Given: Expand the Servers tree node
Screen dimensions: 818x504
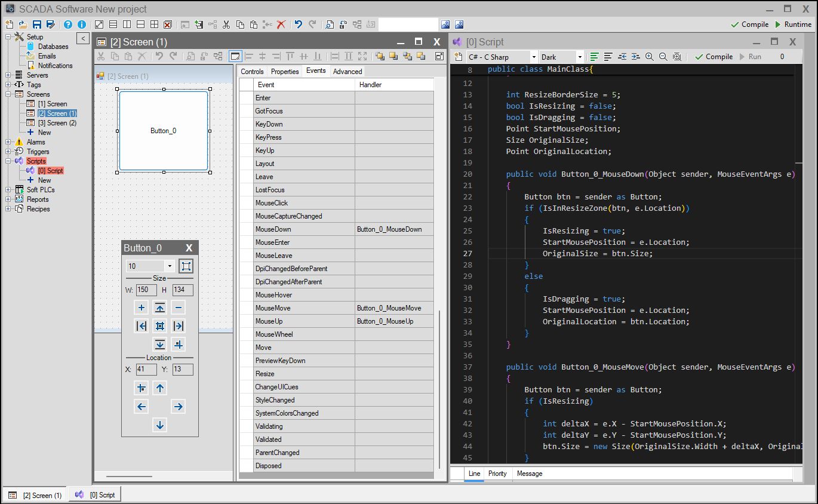Looking at the screenshot, I should pos(8,75).
